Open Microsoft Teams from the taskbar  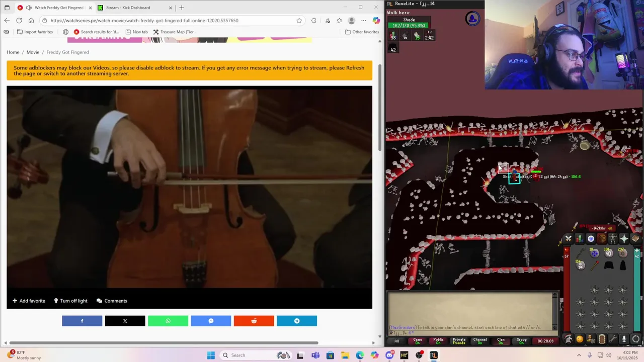pyautogui.click(x=315, y=355)
